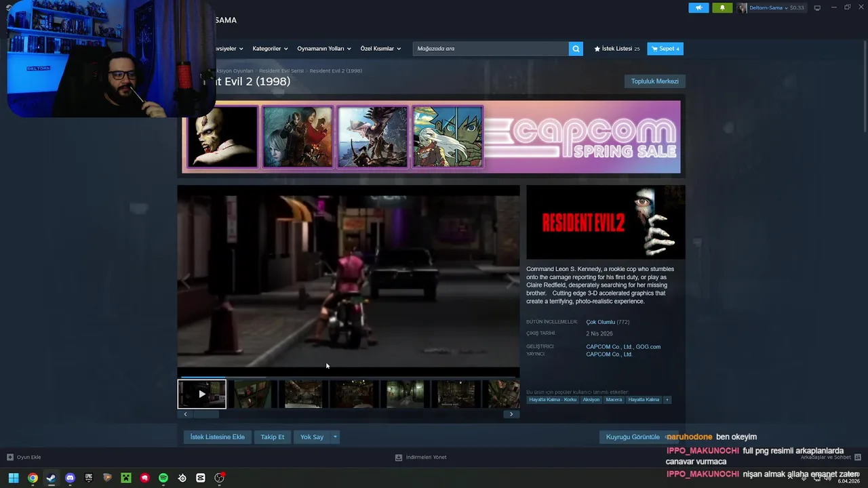Click Monster Hunter art in sale banner

click(x=373, y=137)
